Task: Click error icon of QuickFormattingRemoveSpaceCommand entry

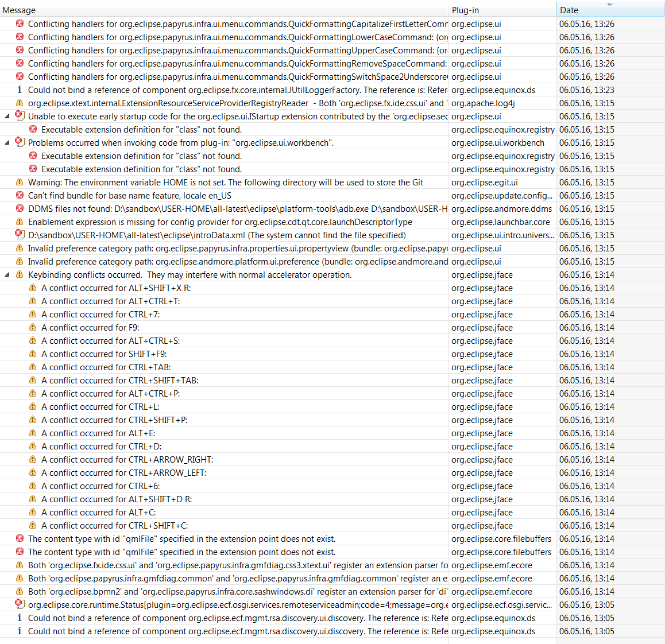Action: (x=20, y=63)
